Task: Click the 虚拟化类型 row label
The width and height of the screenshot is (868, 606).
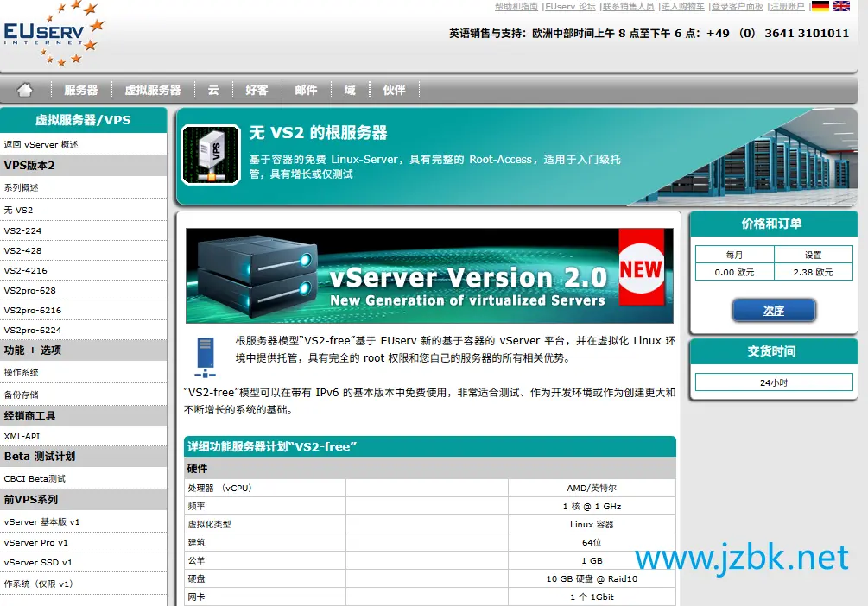Action: (209, 524)
